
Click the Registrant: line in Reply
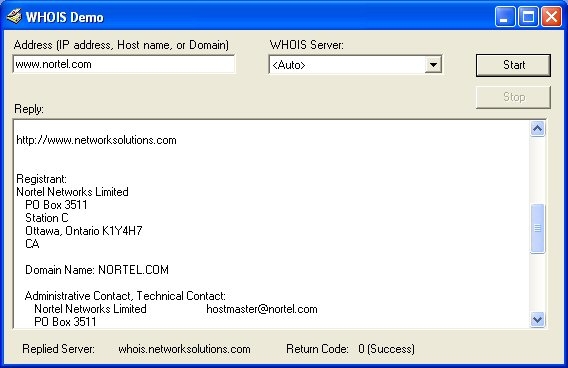41,179
